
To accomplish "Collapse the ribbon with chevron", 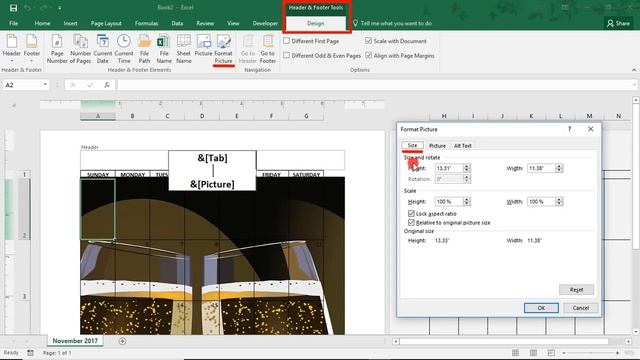I will coord(634,70).
